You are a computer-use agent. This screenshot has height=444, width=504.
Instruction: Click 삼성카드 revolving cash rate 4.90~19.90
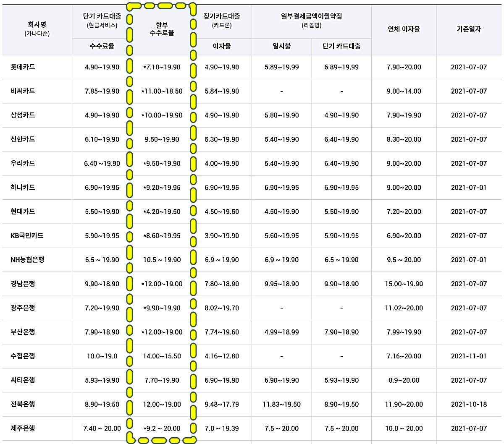click(x=341, y=115)
